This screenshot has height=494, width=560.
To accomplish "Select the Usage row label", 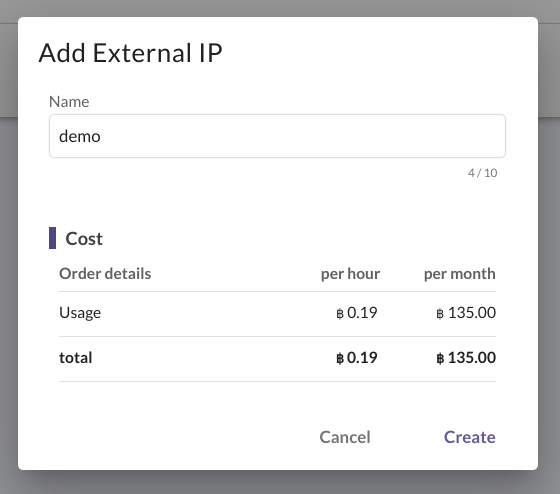I will coord(80,313).
